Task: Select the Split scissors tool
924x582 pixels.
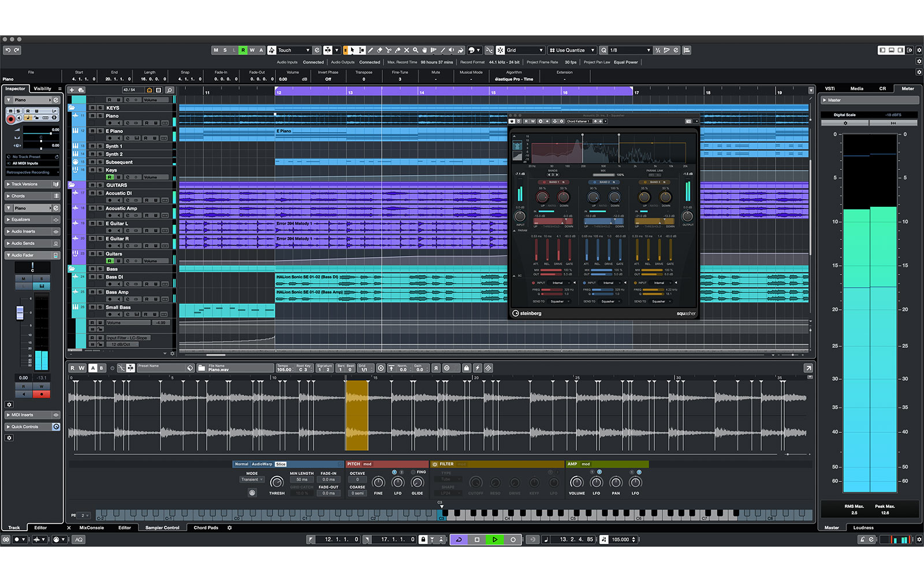Action: pyautogui.click(x=389, y=50)
